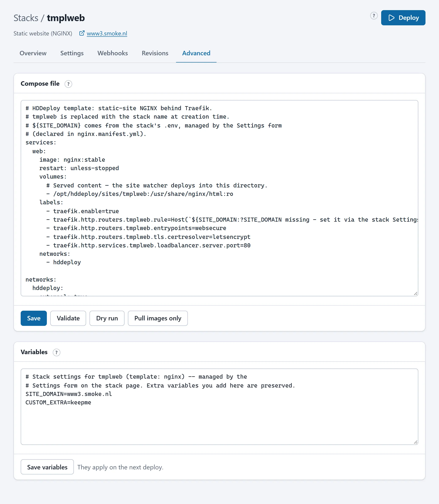Open help icon next to Variables heading

[56, 352]
